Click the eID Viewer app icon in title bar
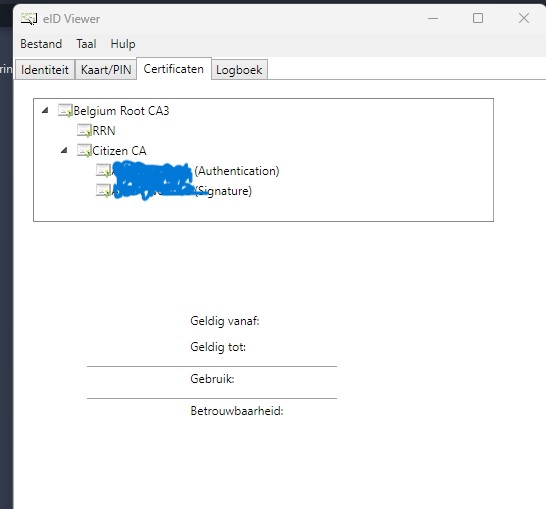The height and width of the screenshot is (509, 546). 29,19
